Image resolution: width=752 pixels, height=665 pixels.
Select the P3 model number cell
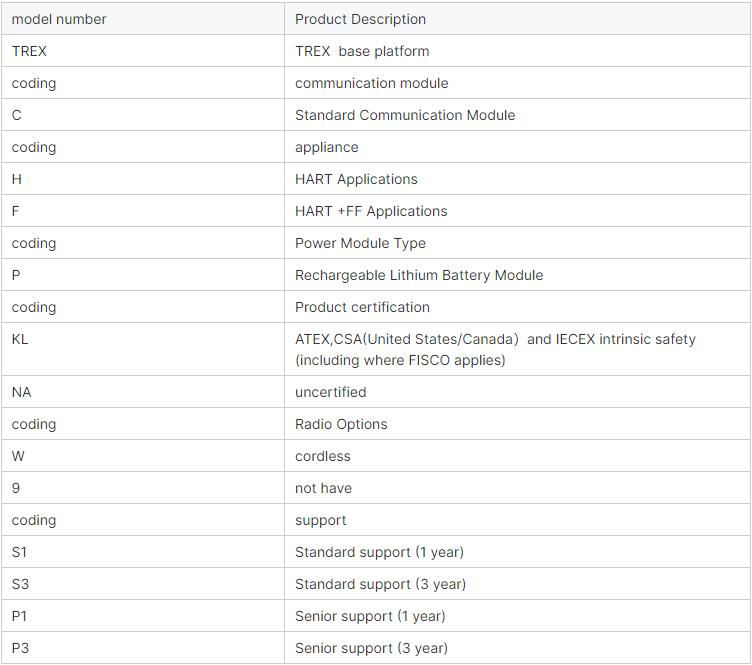20,648
